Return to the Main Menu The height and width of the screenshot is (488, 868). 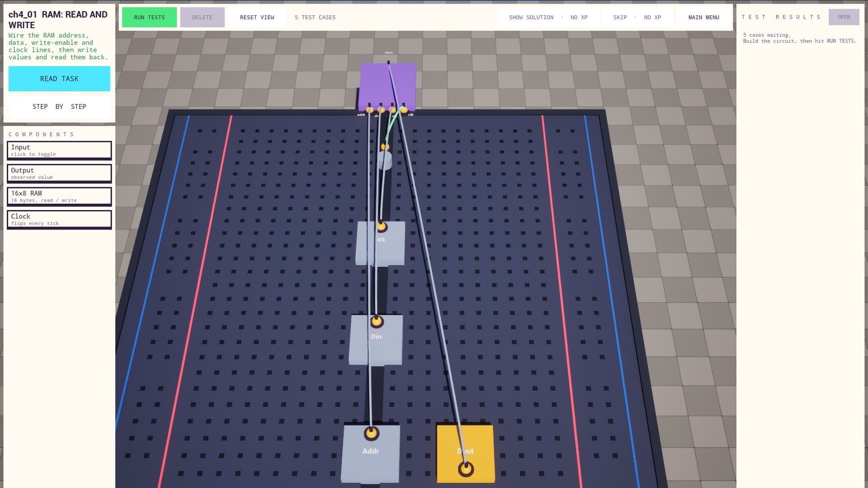coord(703,17)
